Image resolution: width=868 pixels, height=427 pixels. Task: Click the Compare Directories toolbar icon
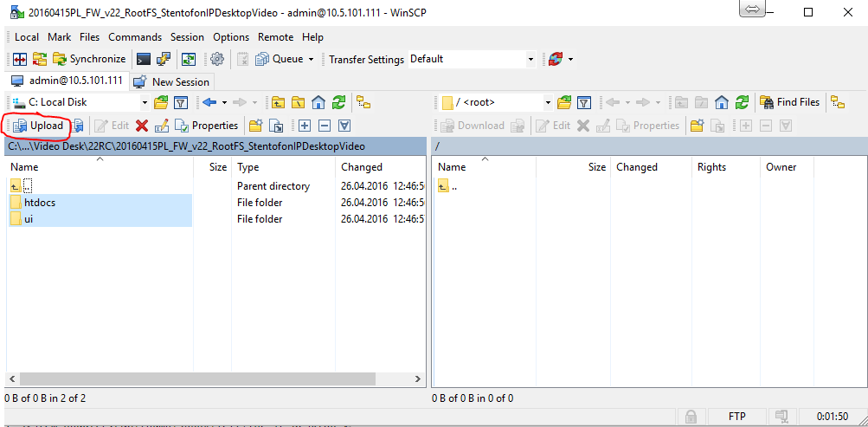(x=21, y=59)
